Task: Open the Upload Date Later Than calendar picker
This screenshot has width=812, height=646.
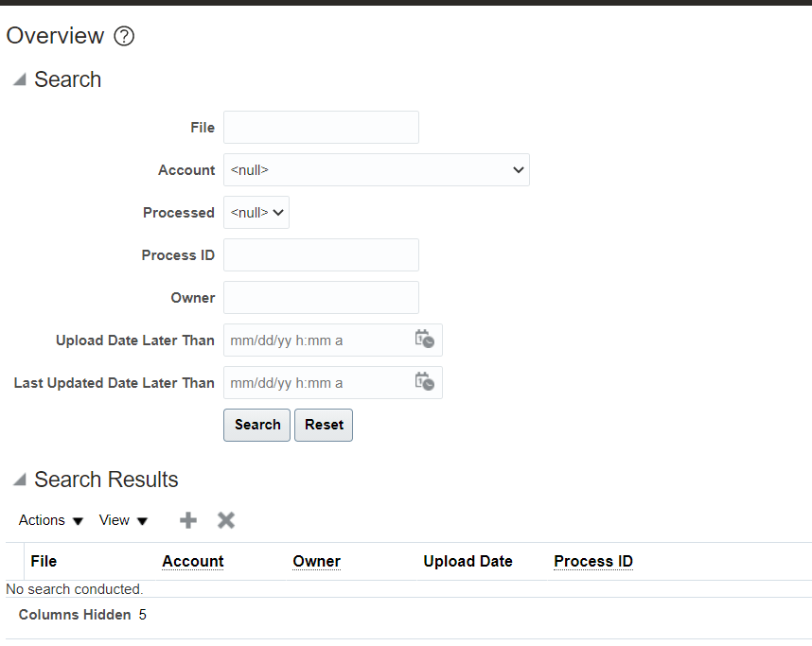Action: pyautogui.click(x=424, y=340)
